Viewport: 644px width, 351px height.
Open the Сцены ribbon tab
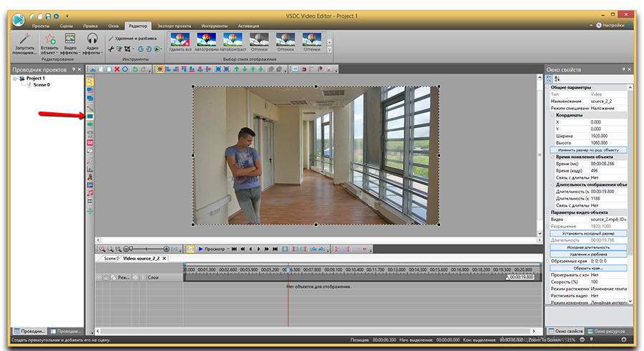click(66, 26)
